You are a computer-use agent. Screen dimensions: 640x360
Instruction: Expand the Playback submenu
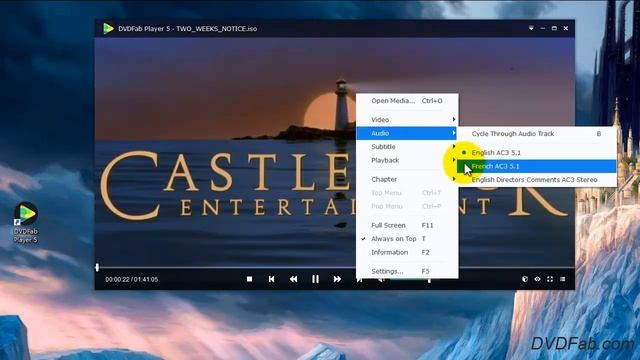[407, 160]
